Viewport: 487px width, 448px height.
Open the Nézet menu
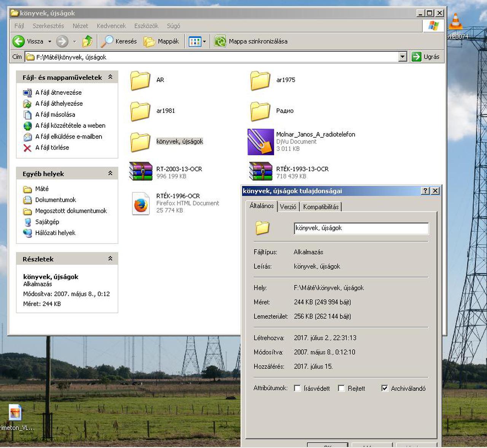click(80, 26)
